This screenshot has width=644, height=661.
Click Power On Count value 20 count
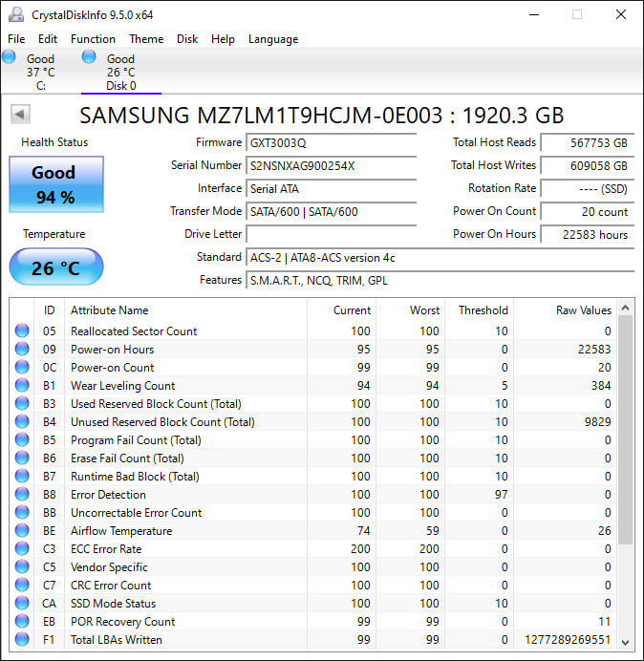tap(588, 211)
